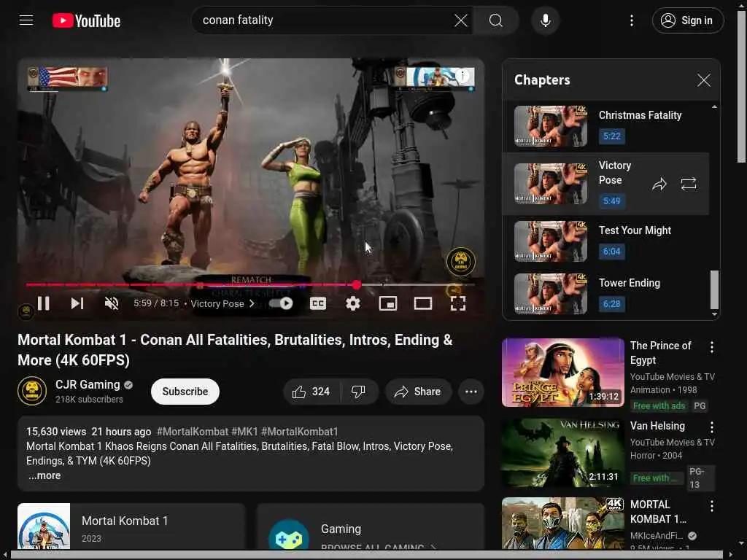Open CJR Gaming channel name link

tap(88, 385)
